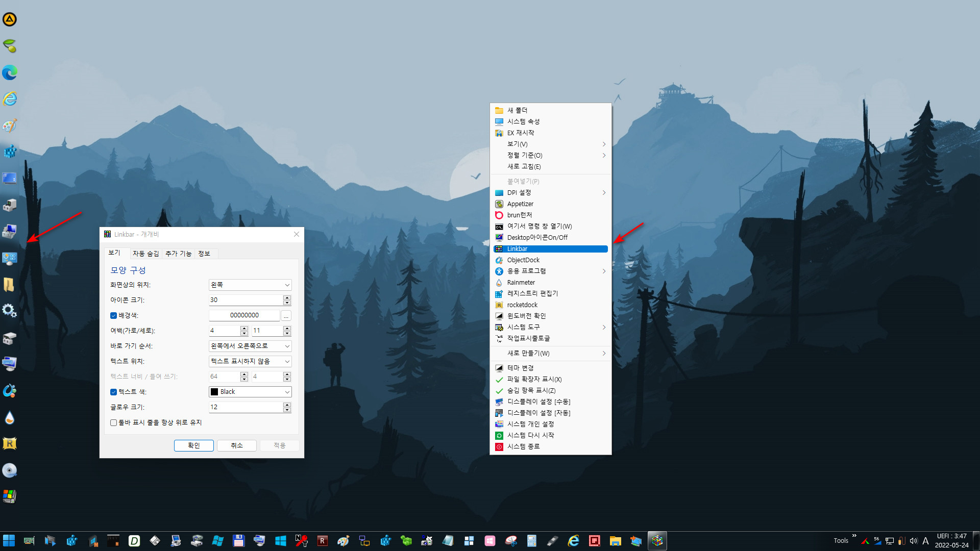Image resolution: width=980 pixels, height=551 pixels.
Task: Open blue cubes registry icon in left Linkbar
Action: point(10,152)
